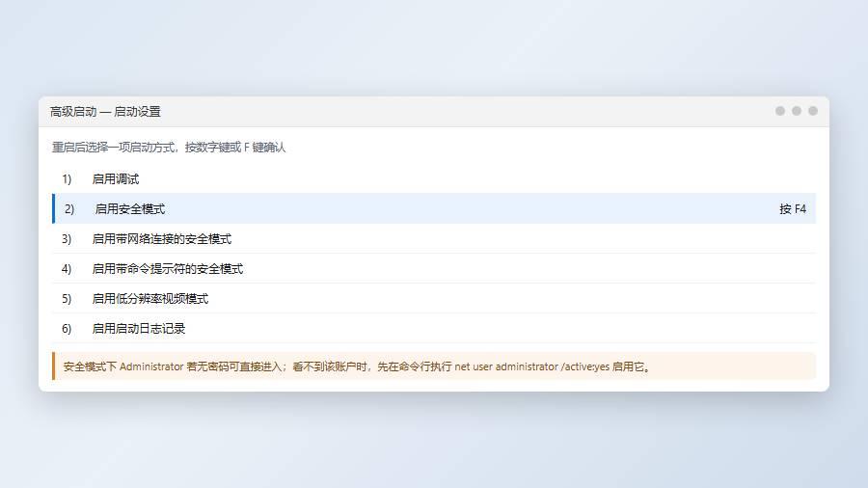Click the first gray window control dot
This screenshot has height=488, width=868.
click(x=780, y=111)
